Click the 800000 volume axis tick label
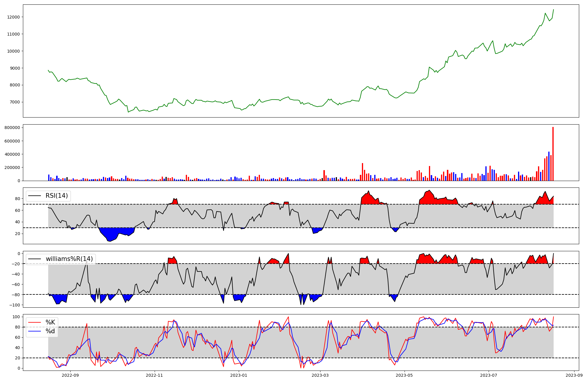This screenshot has height=382, width=588. [x=12, y=128]
